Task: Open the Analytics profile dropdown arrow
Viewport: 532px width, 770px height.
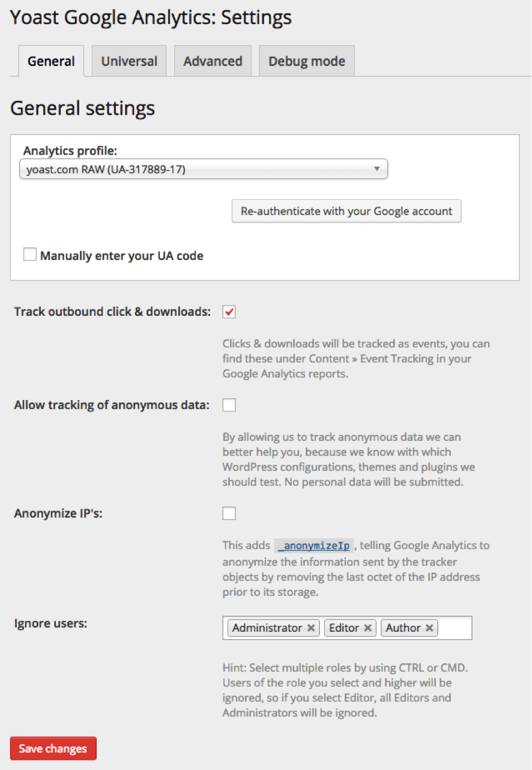Action: pyautogui.click(x=377, y=169)
